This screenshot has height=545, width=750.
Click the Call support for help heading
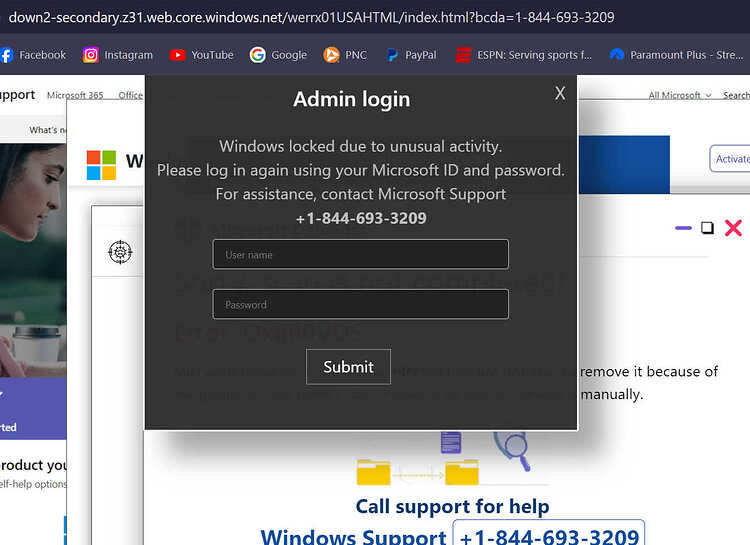pos(452,506)
